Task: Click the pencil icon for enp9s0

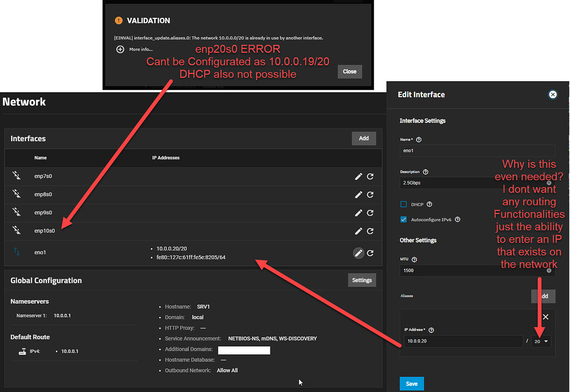Action: click(358, 213)
